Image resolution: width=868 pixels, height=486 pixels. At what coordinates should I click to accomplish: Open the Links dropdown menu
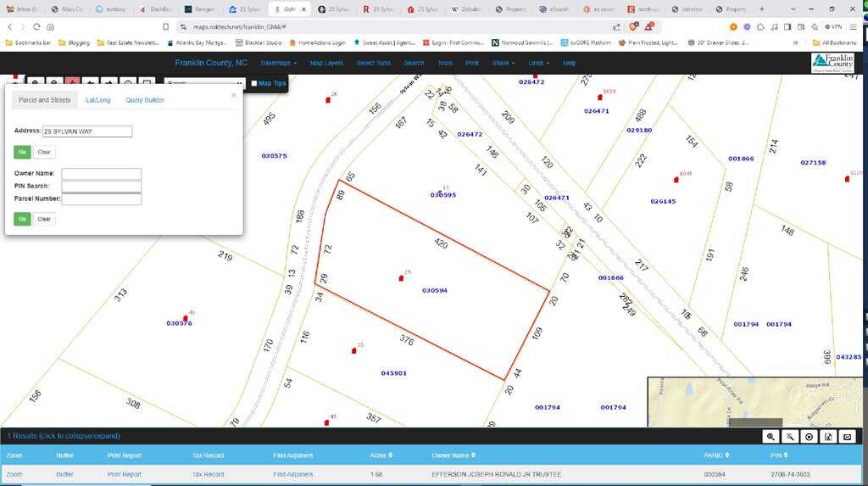pos(538,63)
